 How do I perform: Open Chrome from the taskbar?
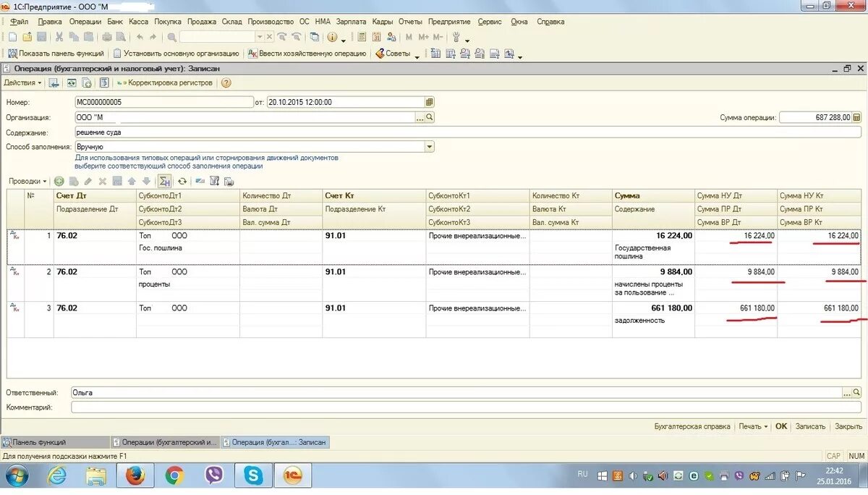174,475
